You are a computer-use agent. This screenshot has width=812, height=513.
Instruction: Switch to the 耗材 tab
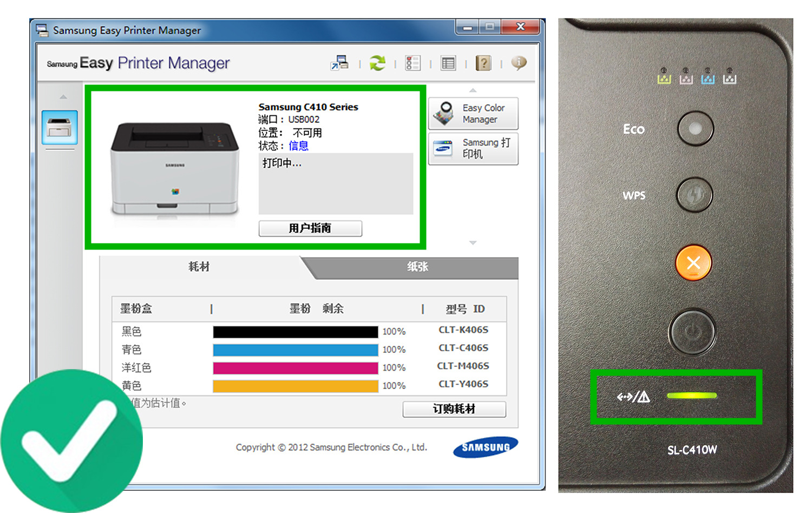coord(199,266)
